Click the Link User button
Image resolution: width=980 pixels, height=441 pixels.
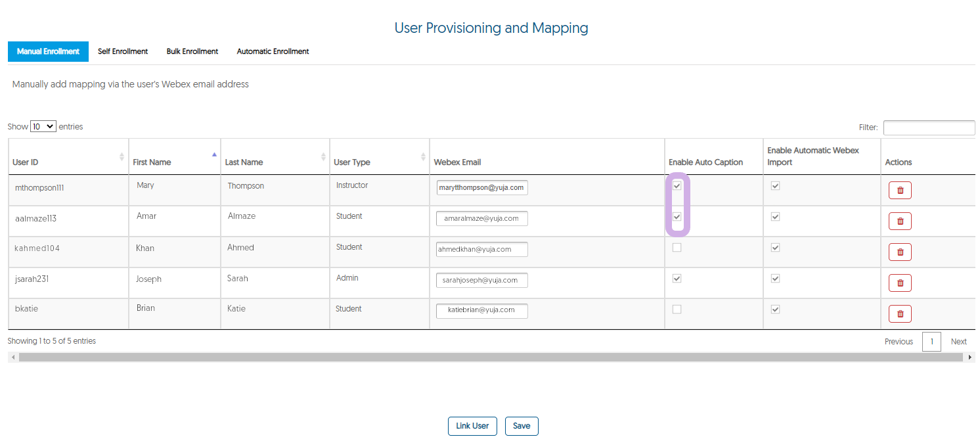click(472, 426)
